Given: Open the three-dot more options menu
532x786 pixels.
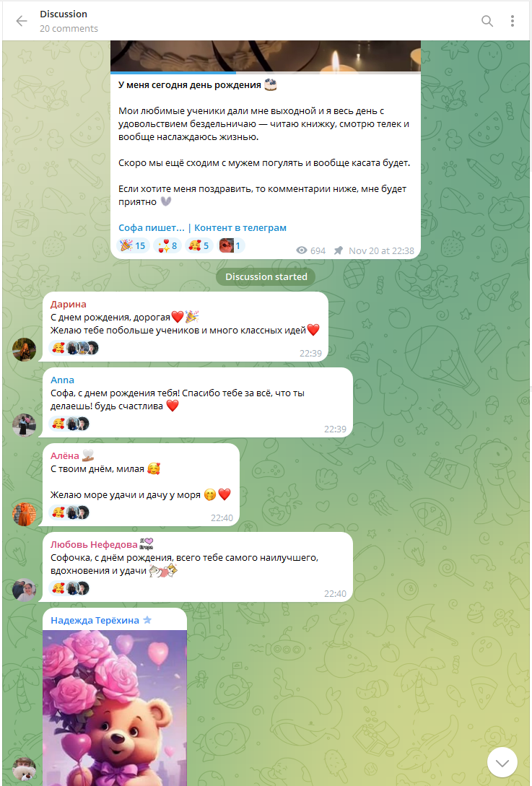Looking at the screenshot, I should tap(512, 20).
